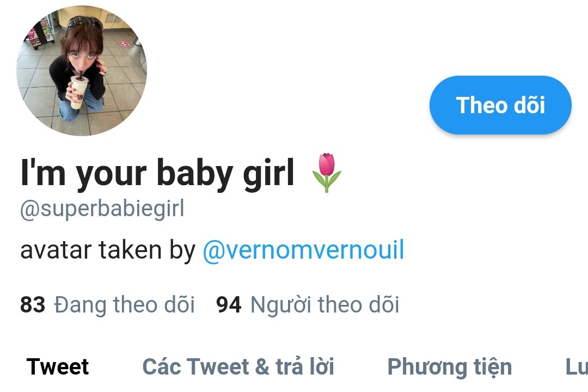Click the @superbabiegirl username handle
Screen dimensions: 588x392
[x=102, y=209]
